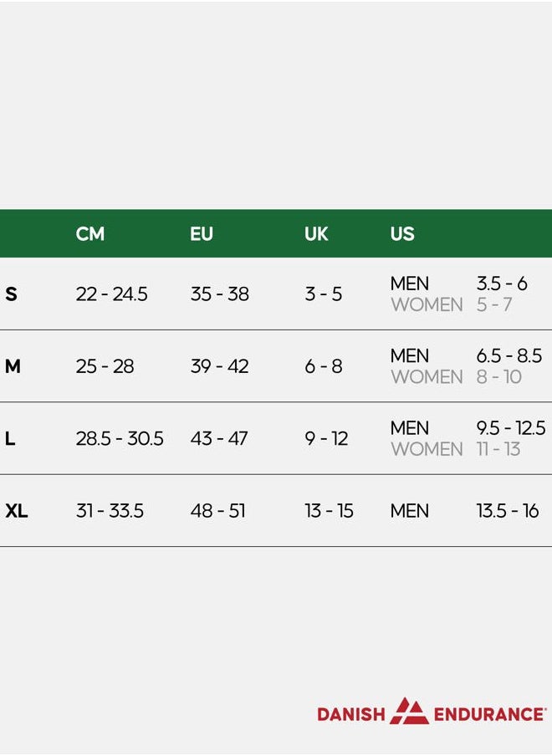Click the 22 - 24.5 CM value
This screenshot has height=756, width=552.
111,294
